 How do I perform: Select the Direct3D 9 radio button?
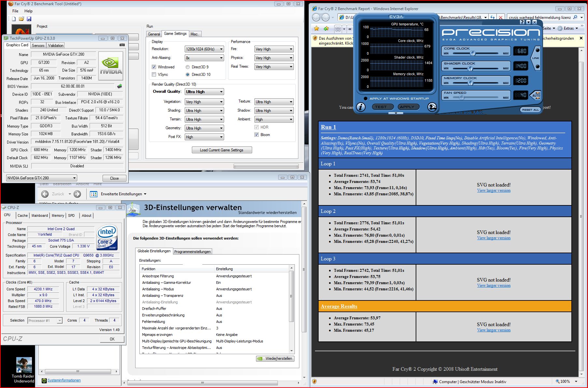(188, 67)
